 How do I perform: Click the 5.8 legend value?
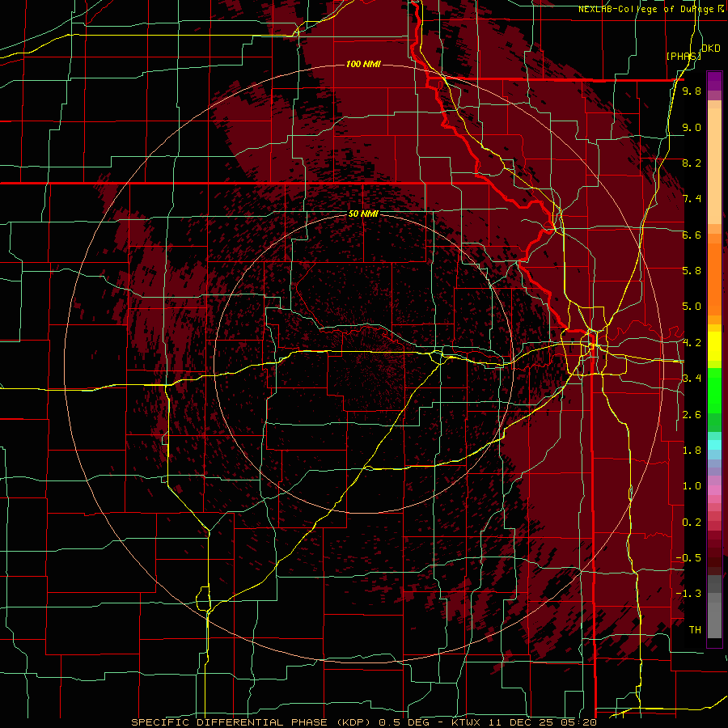tap(692, 271)
